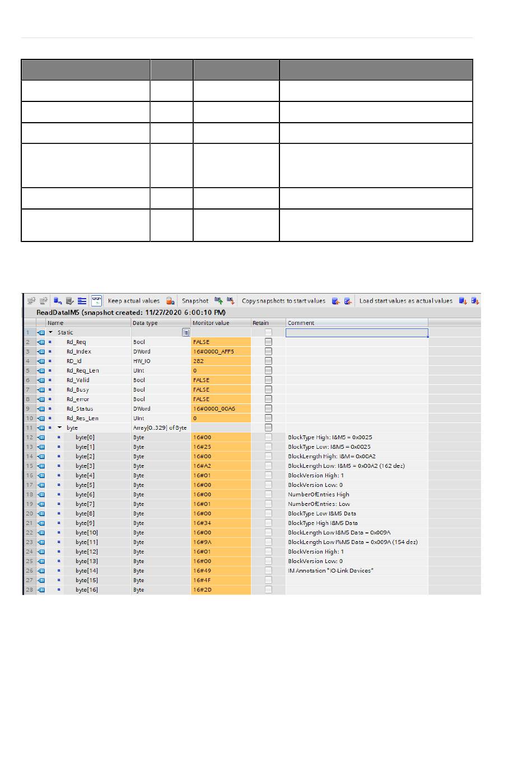Select byte[14] monitor value 16#49
The height and width of the screenshot is (767, 532).
pyautogui.click(x=221, y=571)
